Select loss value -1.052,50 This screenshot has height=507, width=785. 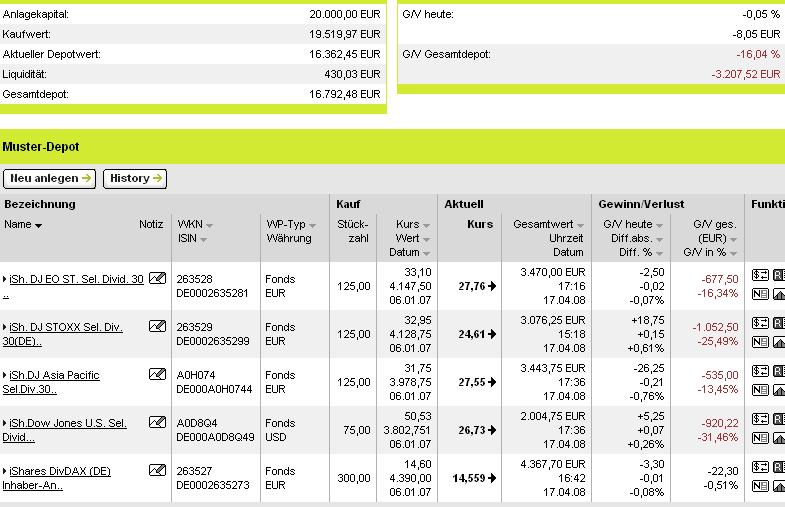715,327
